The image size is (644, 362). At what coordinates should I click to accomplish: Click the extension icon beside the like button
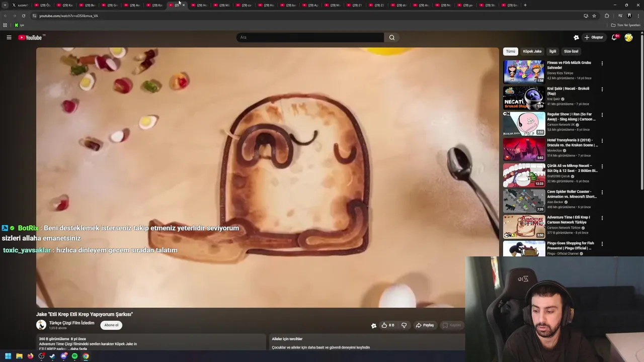(x=374, y=325)
